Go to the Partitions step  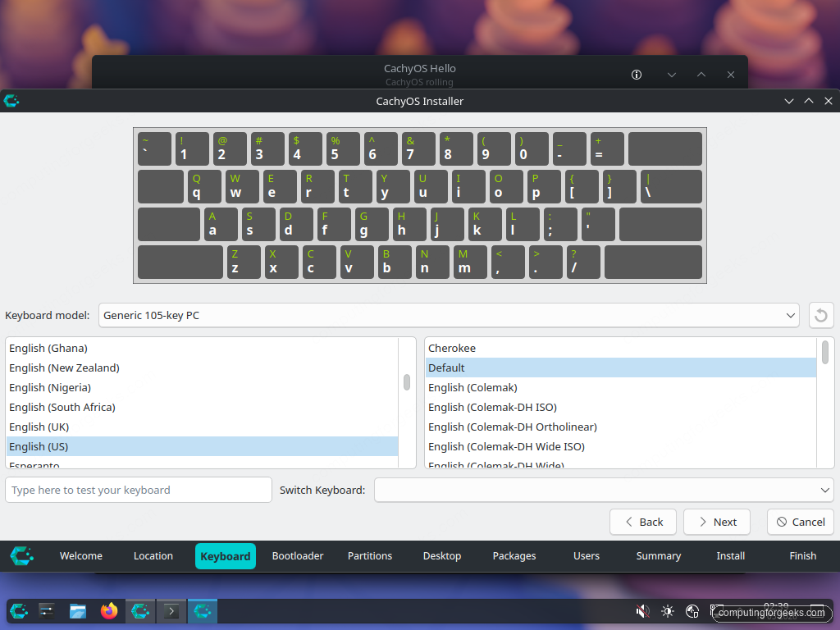coord(370,555)
